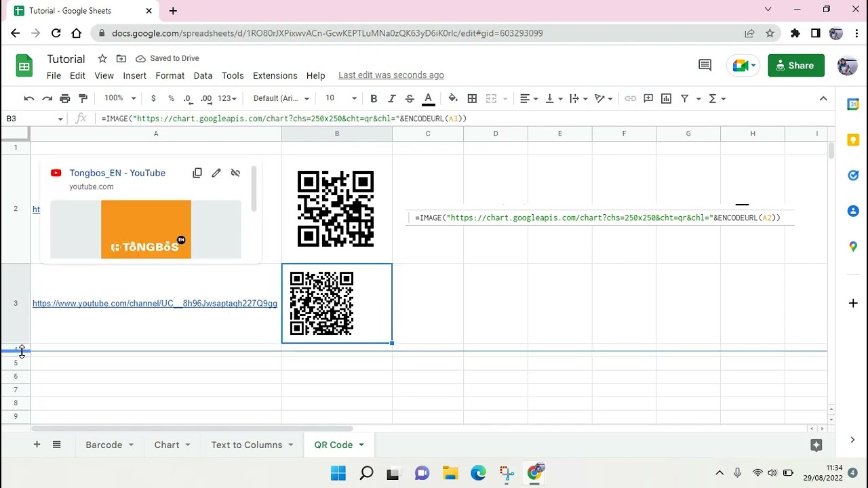Screen dimensions: 868x488
Task: Open more number formats (123) dropdown
Action: click(227, 98)
